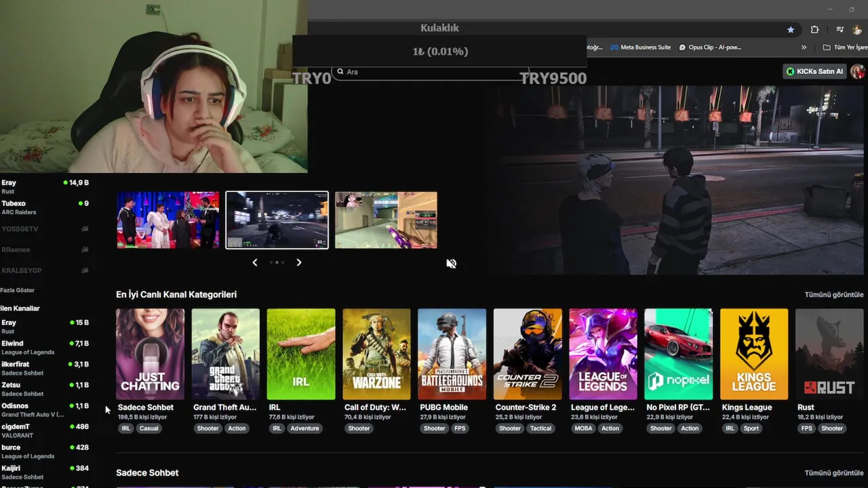Screen dimensions: 868x488
Task: Go to the previous featured stream
Action: [255, 262]
